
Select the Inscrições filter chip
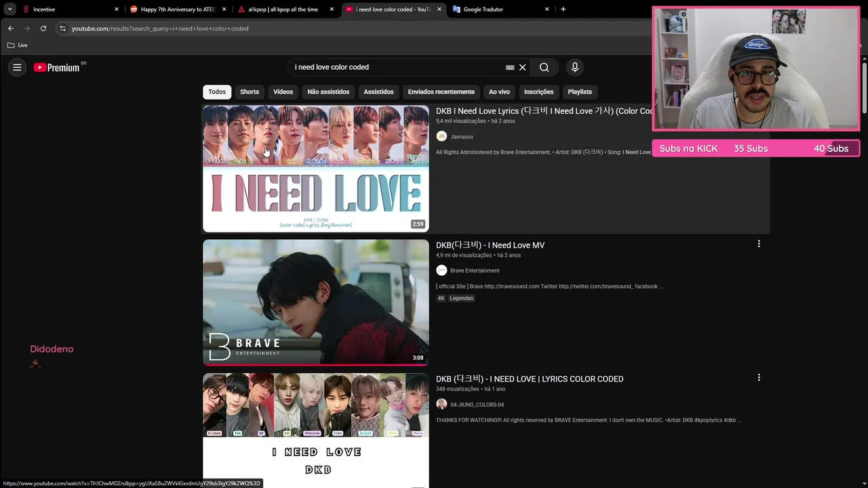538,91
